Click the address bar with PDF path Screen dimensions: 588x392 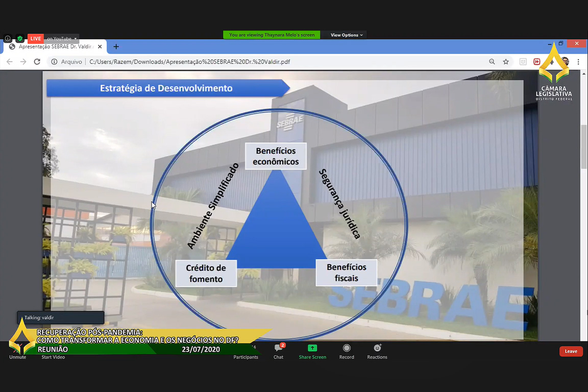(255, 62)
